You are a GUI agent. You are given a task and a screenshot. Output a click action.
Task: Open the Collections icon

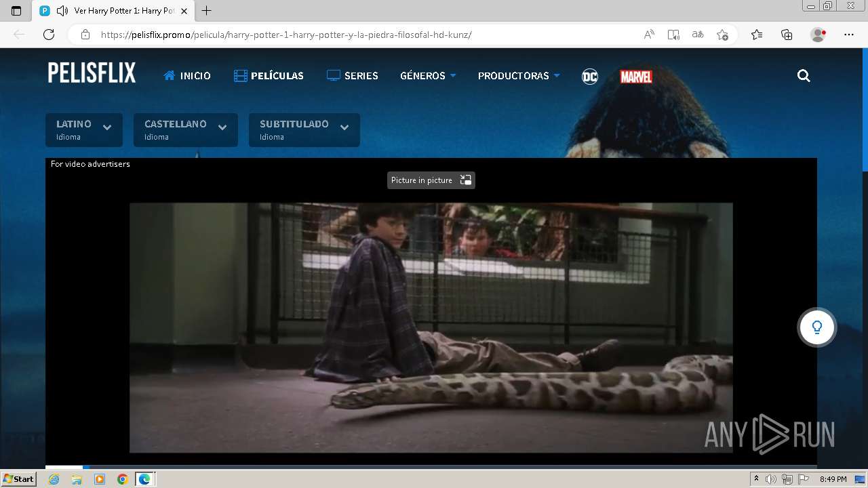point(787,35)
